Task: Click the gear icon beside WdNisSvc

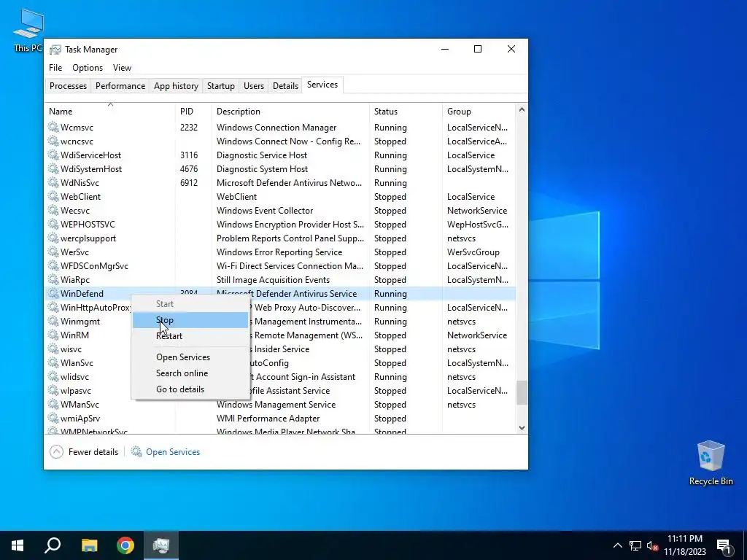Action: click(53, 182)
